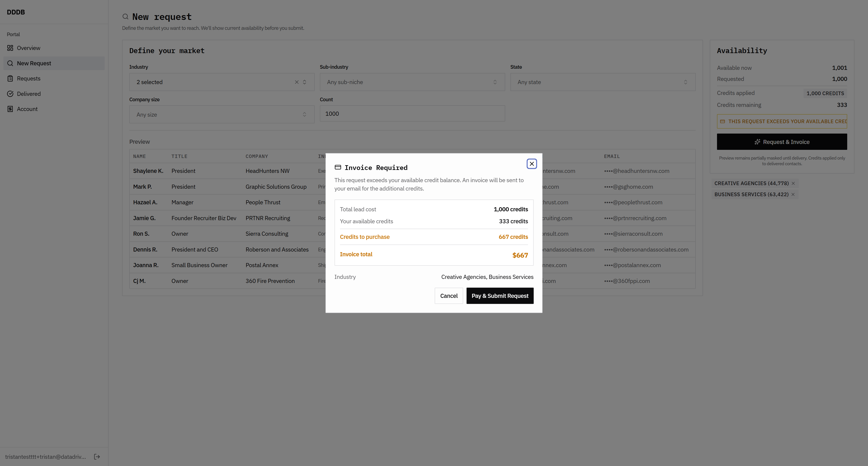Screen dimensions: 868x466
Task: Open the Sub-industry dropdown
Action: [x=412, y=82]
